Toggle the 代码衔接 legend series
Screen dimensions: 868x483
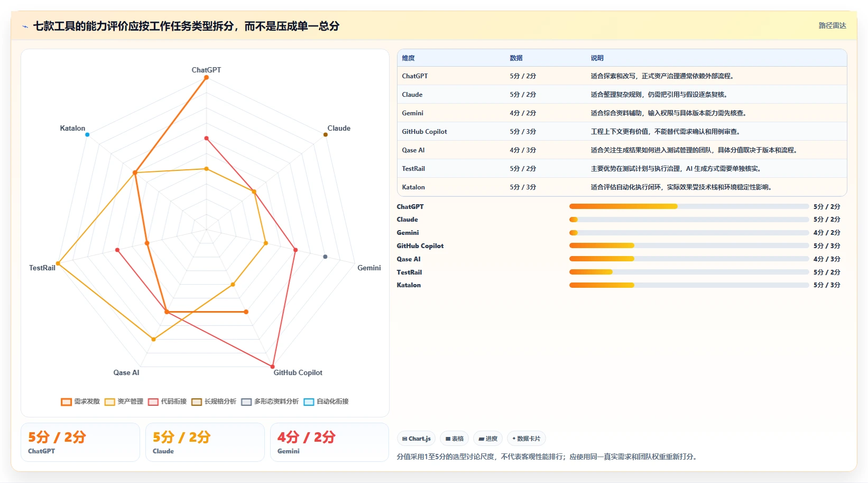(168, 402)
